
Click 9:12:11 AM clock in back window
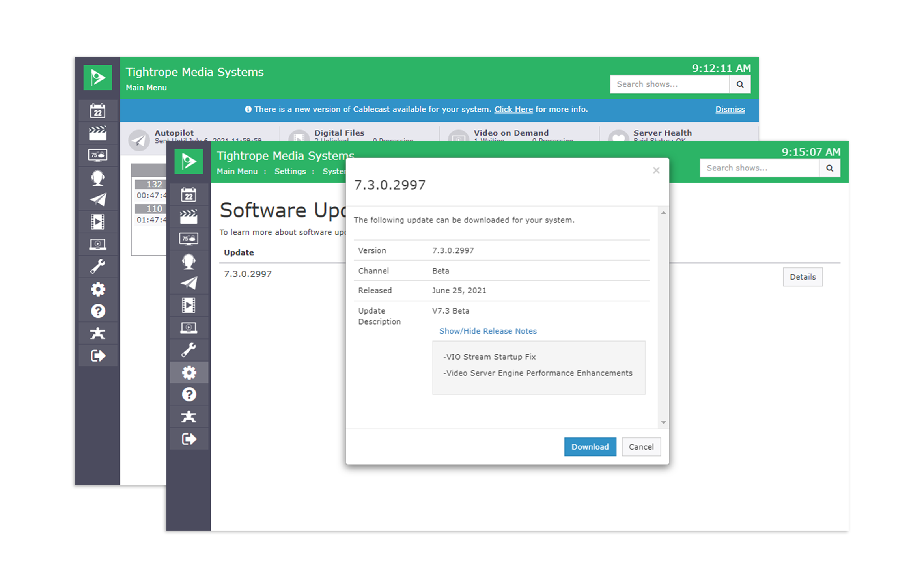(x=721, y=69)
